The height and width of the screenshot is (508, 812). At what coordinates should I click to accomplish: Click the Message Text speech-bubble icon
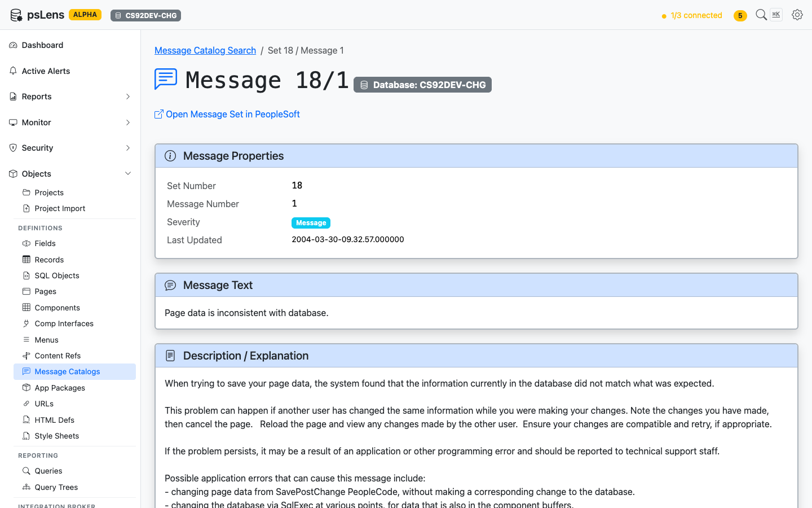click(x=170, y=285)
